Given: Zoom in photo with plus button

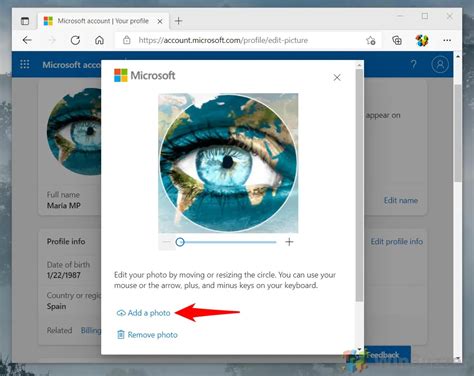Looking at the screenshot, I should [x=289, y=242].
